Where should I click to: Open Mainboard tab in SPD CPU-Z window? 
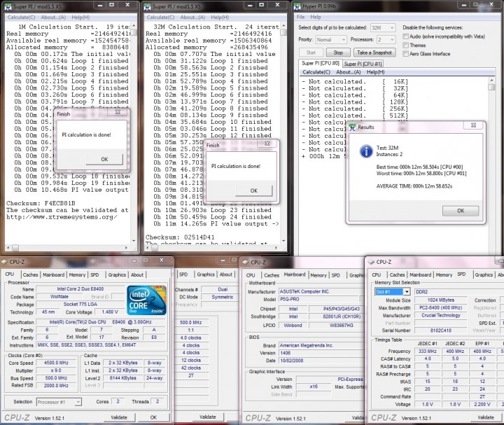[420, 275]
